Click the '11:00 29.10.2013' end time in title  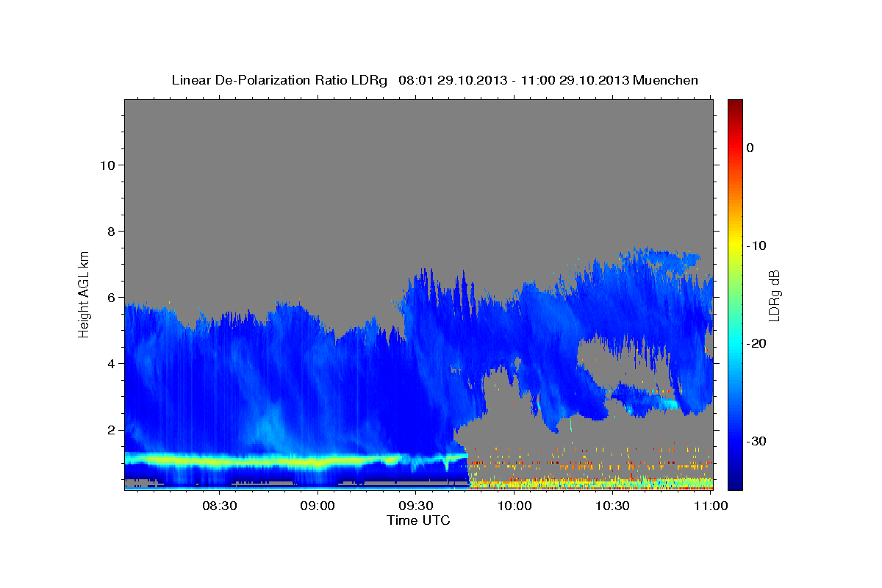tap(577, 80)
